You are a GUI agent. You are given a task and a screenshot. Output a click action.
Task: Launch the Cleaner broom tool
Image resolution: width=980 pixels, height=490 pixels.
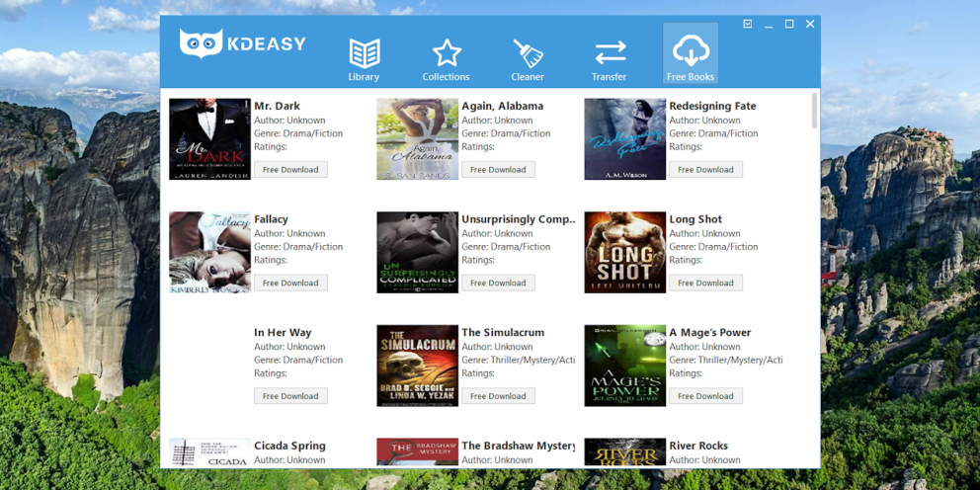click(528, 59)
